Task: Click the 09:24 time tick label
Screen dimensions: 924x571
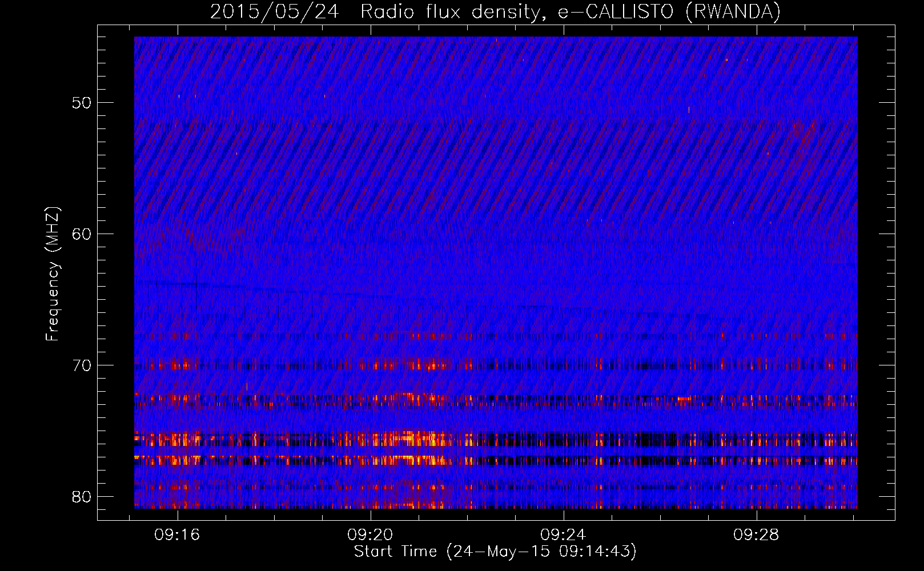Action: 563,535
